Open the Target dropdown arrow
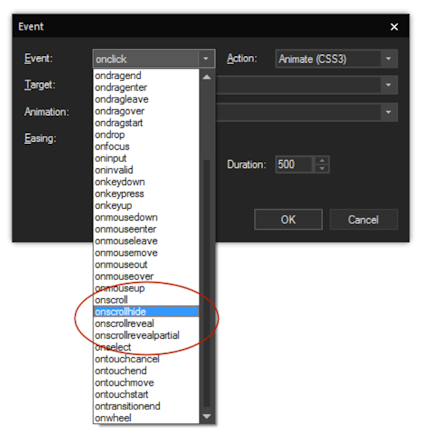Screen dimensions: 428x437 388,85
